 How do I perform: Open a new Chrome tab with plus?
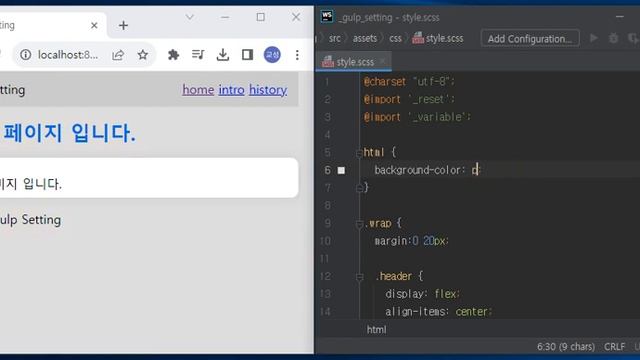click(x=123, y=25)
